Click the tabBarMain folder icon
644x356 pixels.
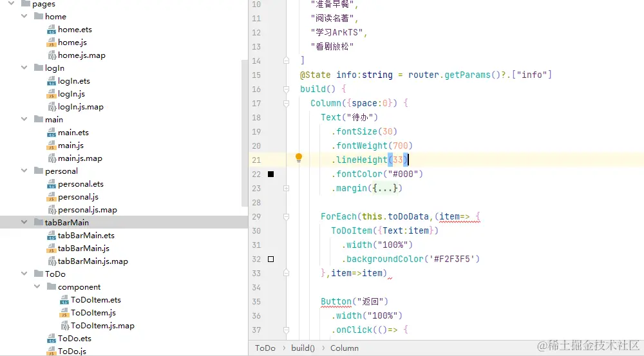click(x=39, y=222)
